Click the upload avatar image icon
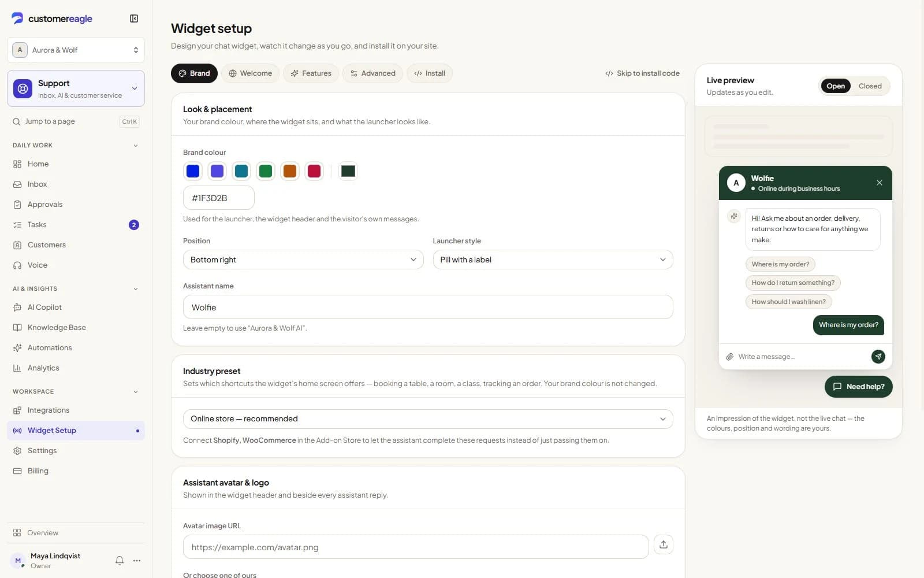The image size is (924, 578). [x=664, y=544]
